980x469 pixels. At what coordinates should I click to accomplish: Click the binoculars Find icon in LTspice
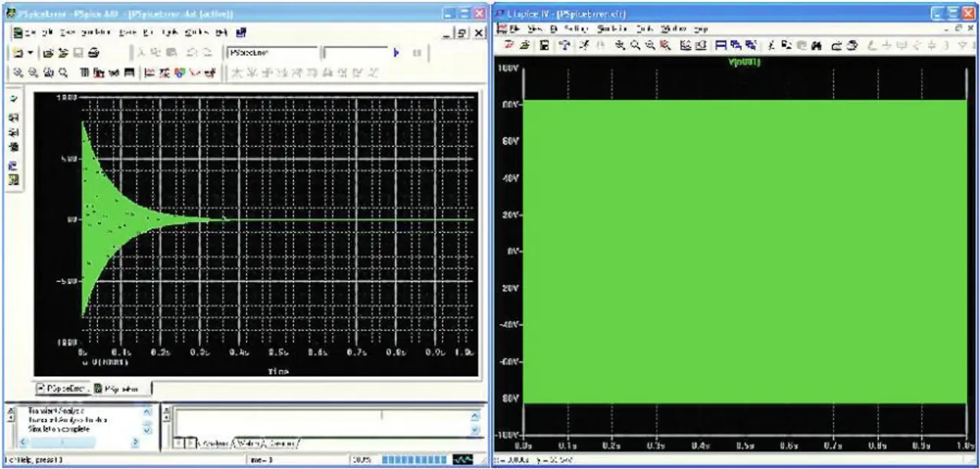(815, 46)
